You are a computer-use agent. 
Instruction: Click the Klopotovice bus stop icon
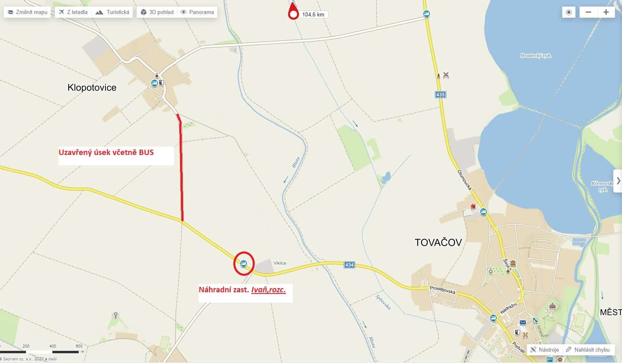click(x=155, y=83)
